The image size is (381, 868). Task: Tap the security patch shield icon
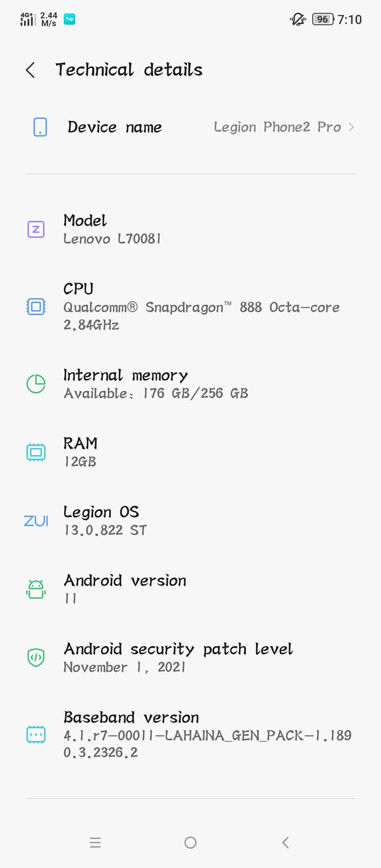coord(36,658)
